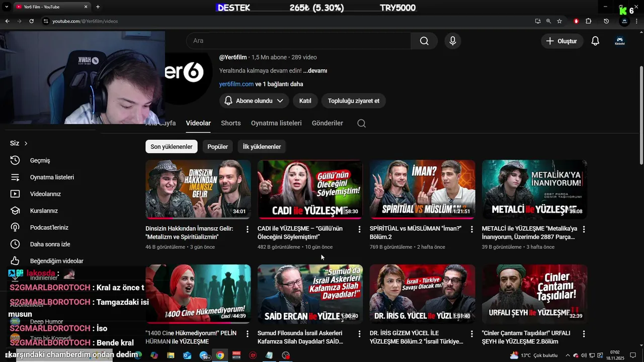Switch to the Oynatma listeleri tab
The height and width of the screenshot is (362, 644).
276,123
